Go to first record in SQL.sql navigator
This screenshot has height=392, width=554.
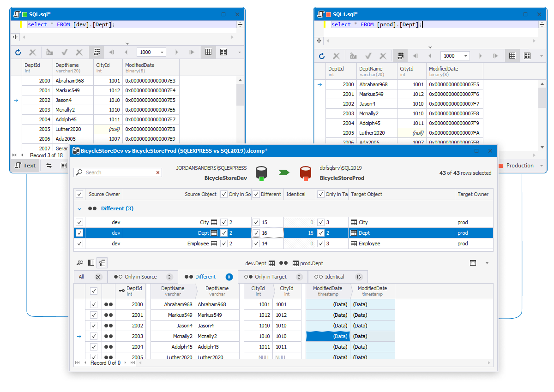[x=14, y=155]
